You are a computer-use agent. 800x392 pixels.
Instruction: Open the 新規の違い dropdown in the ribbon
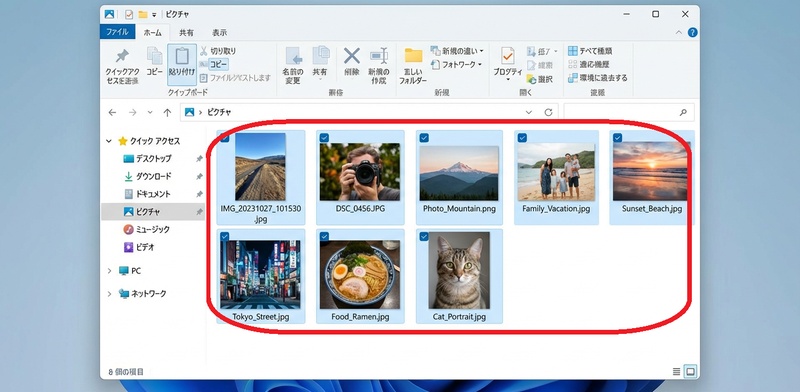(457, 51)
